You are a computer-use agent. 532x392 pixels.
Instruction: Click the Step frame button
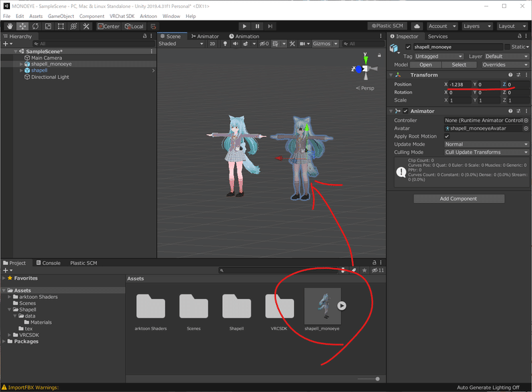(270, 26)
